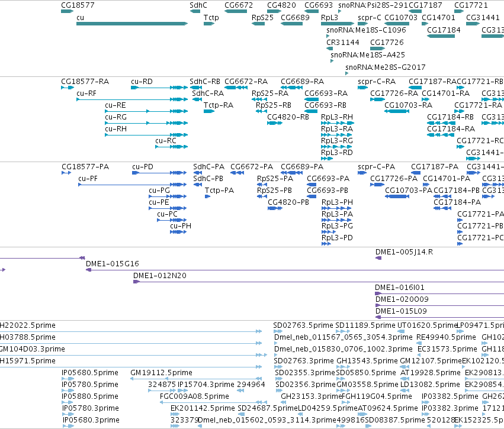
Task: Click the FGC009A08.5prime EST
Action: [213, 402]
